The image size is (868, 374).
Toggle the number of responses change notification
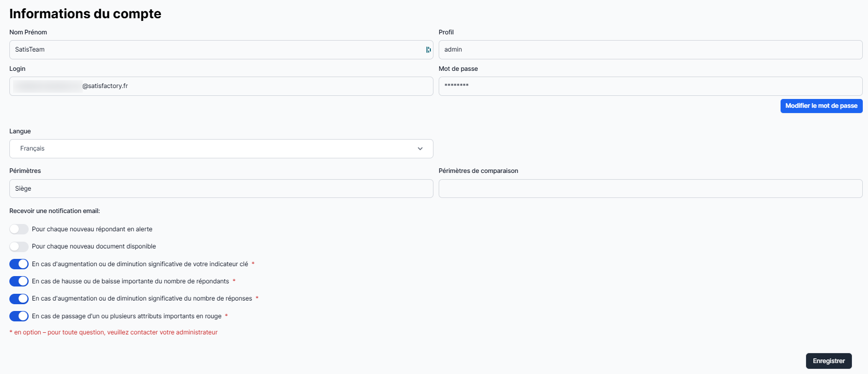[x=19, y=298]
